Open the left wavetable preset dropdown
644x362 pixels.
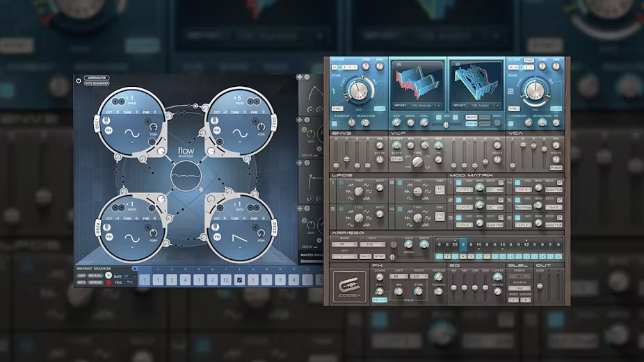pos(420,106)
